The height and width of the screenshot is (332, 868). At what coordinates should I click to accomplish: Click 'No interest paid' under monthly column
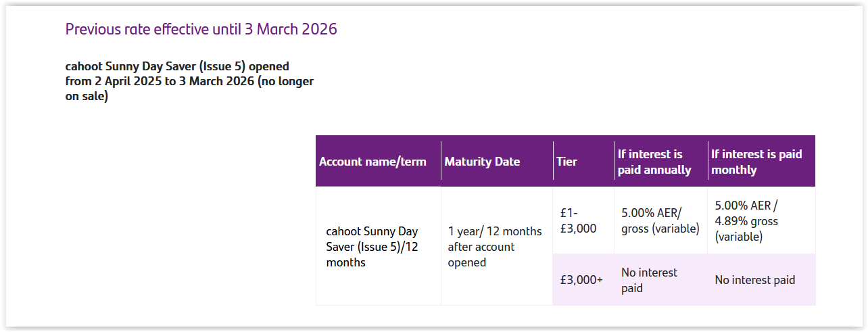(754, 280)
